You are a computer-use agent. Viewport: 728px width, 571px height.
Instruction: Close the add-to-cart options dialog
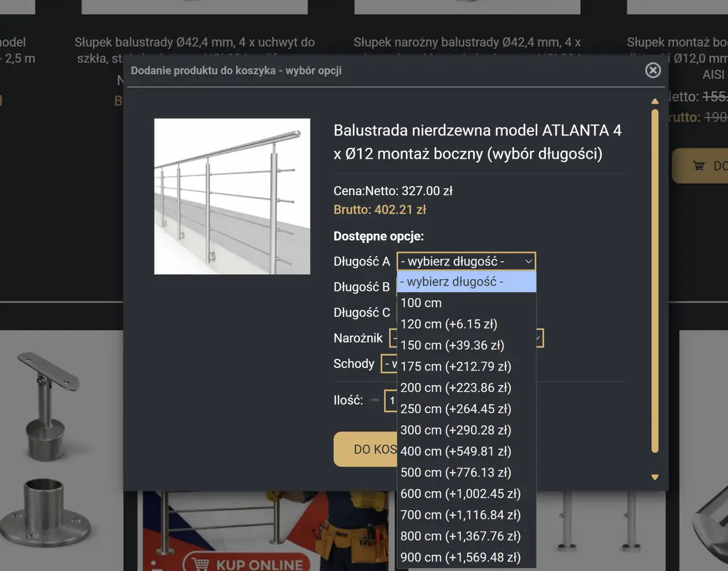653,70
